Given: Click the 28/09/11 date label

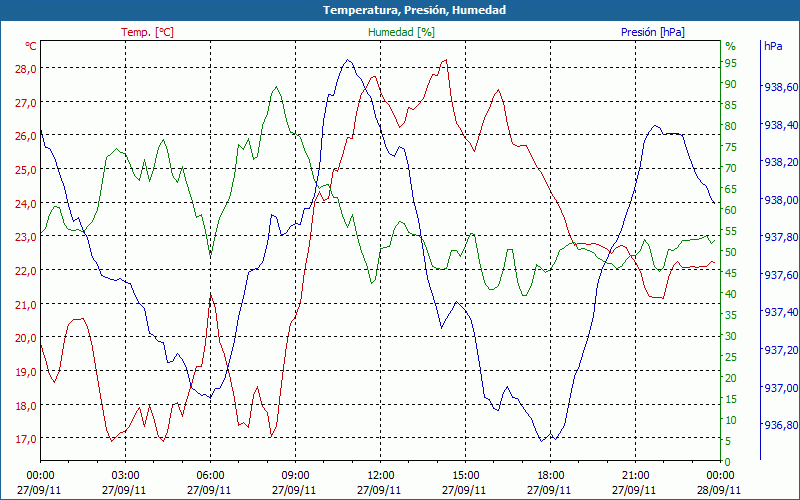Looking at the screenshot, I should (x=719, y=490).
